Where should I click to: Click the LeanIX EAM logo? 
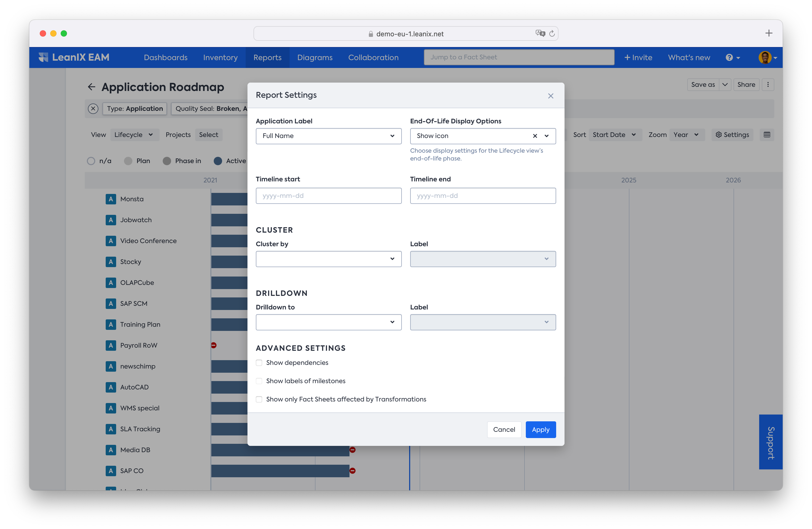coord(74,57)
